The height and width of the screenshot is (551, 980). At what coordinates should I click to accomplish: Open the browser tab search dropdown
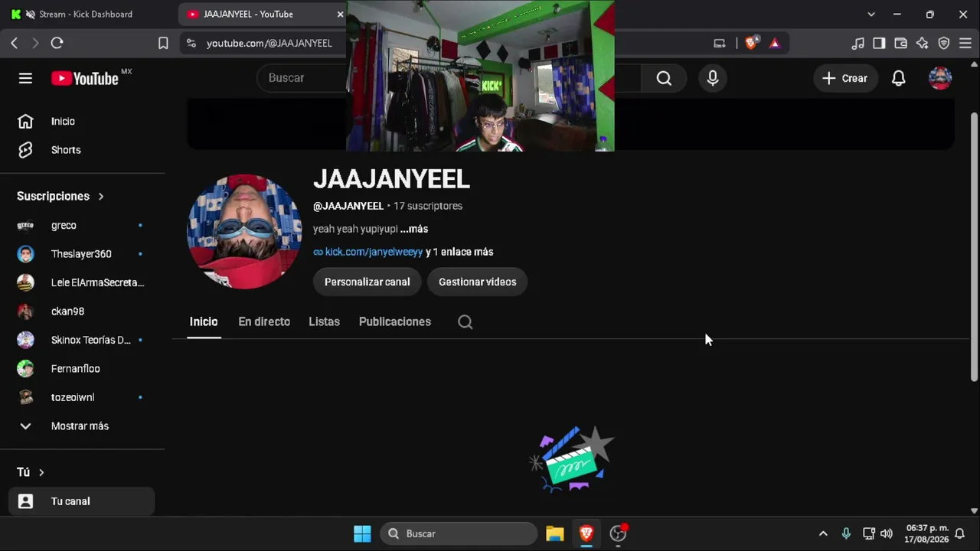pyautogui.click(x=871, y=15)
